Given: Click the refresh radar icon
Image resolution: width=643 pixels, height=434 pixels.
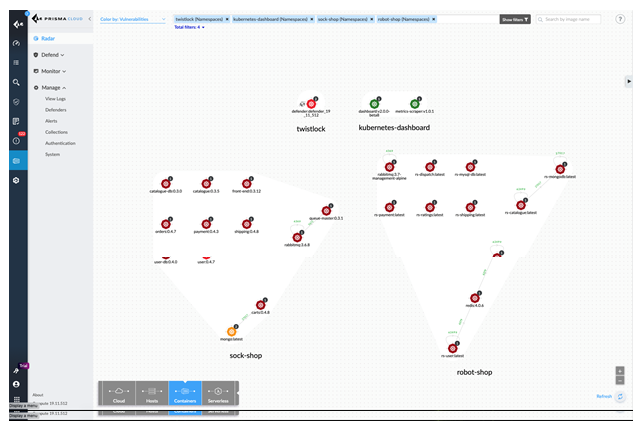Looking at the screenshot, I should pyautogui.click(x=620, y=397).
